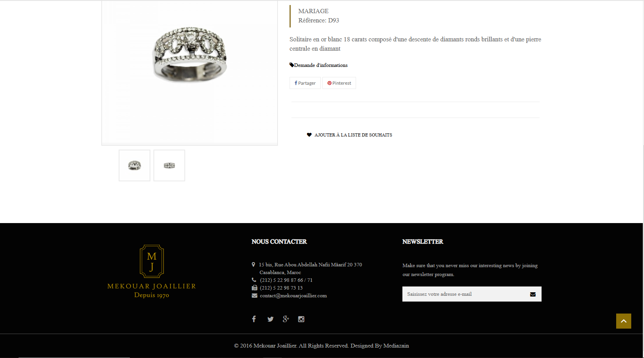Pin product with Pinterest button
The image size is (644, 358).
pyautogui.click(x=339, y=83)
